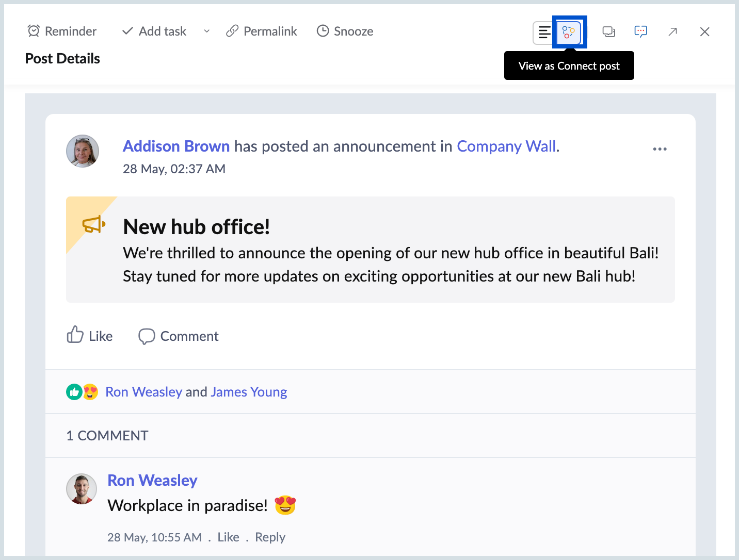Click the blue chat bubble icon in header
This screenshot has width=739, height=560.
[x=640, y=32]
